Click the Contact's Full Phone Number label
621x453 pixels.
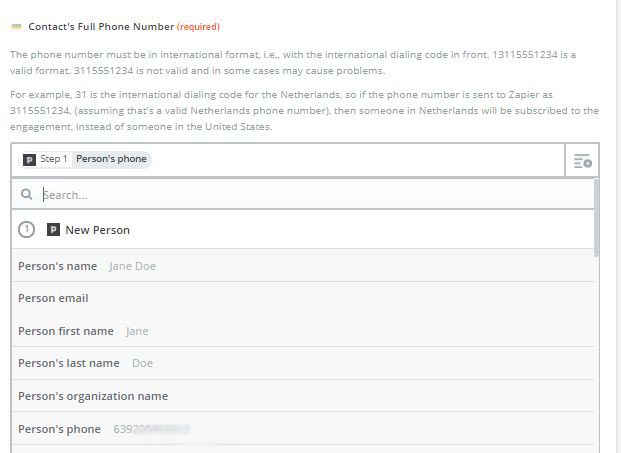[x=101, y=27]
